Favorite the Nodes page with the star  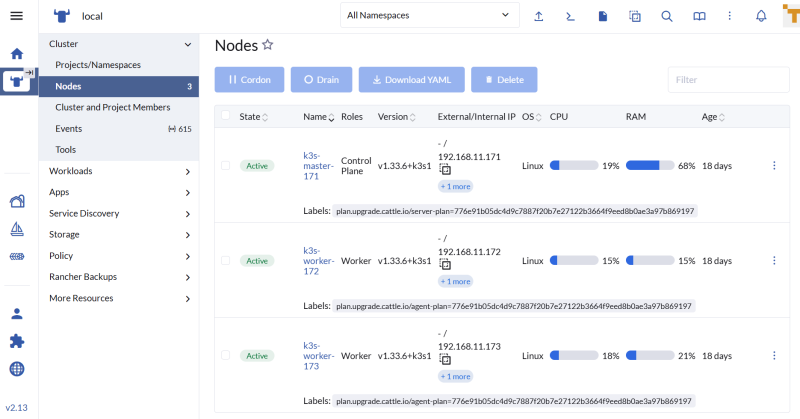(x=268, y=45)
